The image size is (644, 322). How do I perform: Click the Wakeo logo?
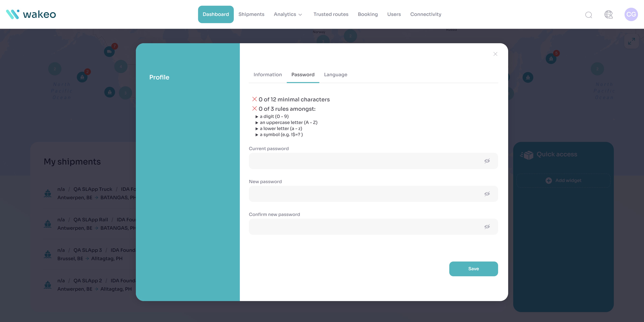31,14
